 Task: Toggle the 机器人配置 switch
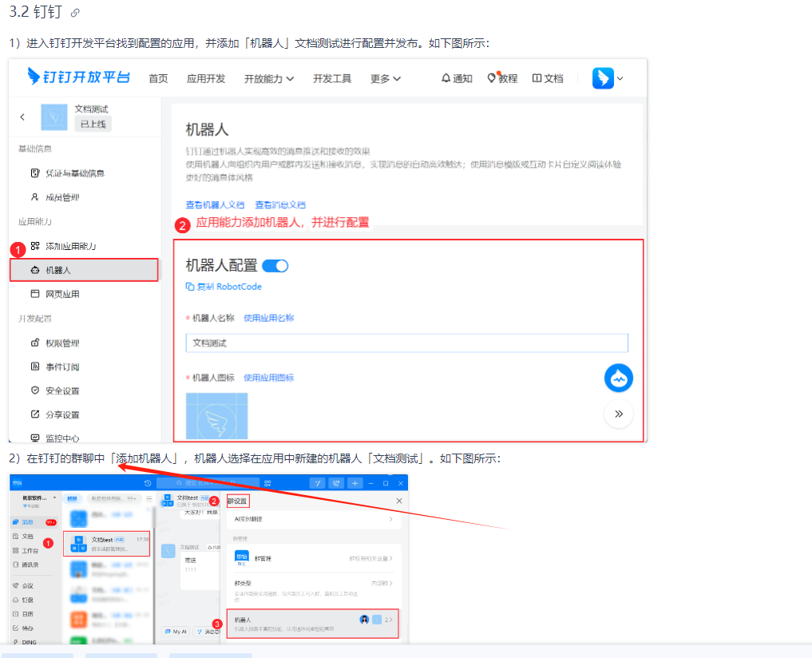click(275, 266)
